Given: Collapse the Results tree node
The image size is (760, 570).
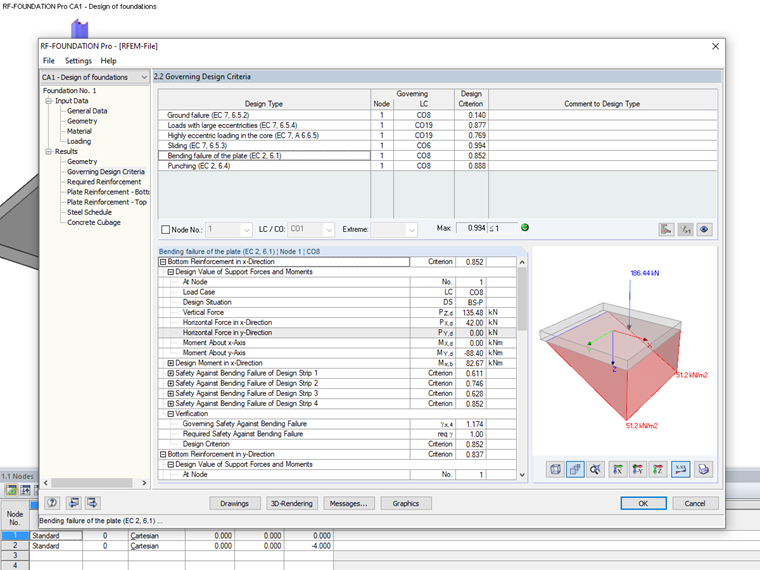Looking at the screenshot, I should [48, 152].
